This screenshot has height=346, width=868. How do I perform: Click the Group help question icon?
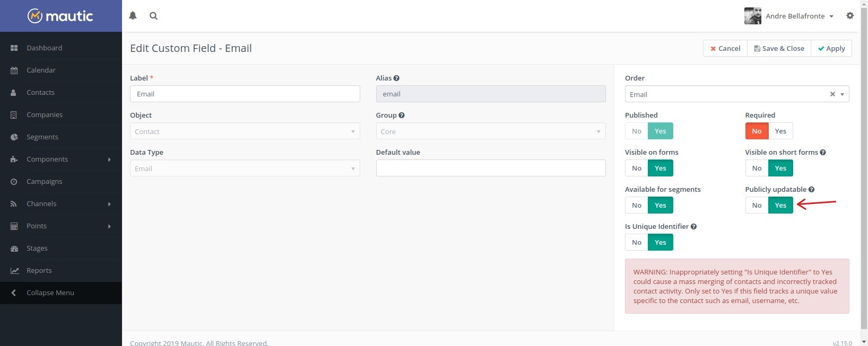402,116
